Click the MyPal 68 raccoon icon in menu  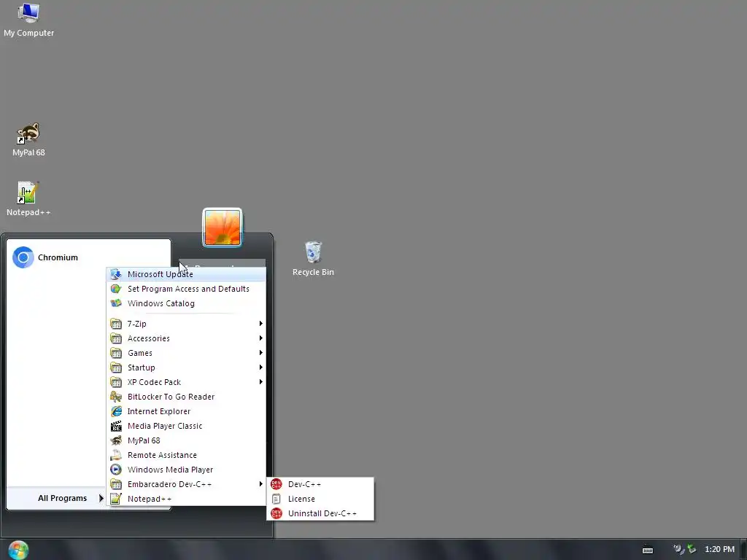(116, 440)
